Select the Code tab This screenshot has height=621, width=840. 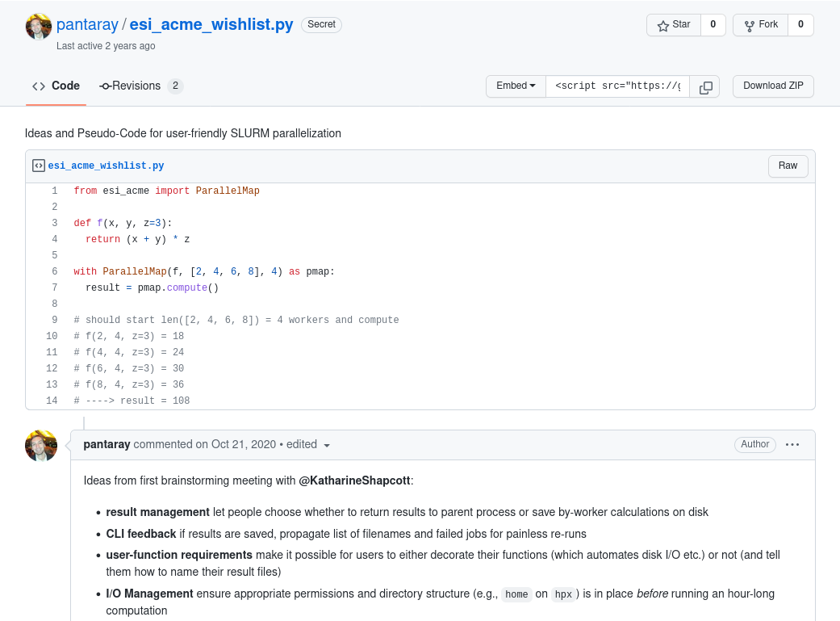point(56,86)
